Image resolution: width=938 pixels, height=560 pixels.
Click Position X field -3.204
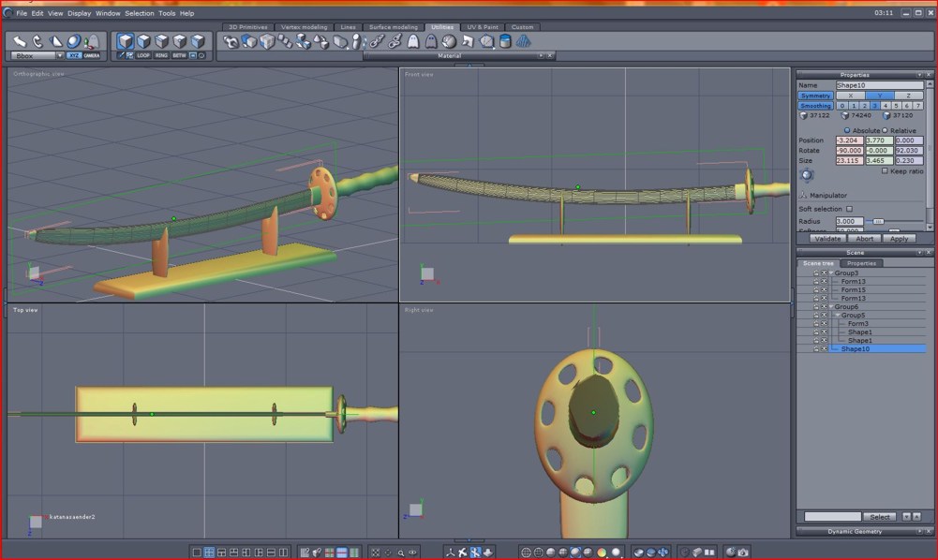coord(849,140)
